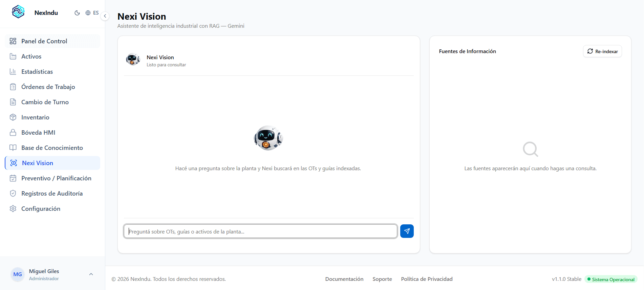Click the v1.1.0 Stable version text
Image resolution: width=644 pixels, height=290 pixels.
(566, 279)
